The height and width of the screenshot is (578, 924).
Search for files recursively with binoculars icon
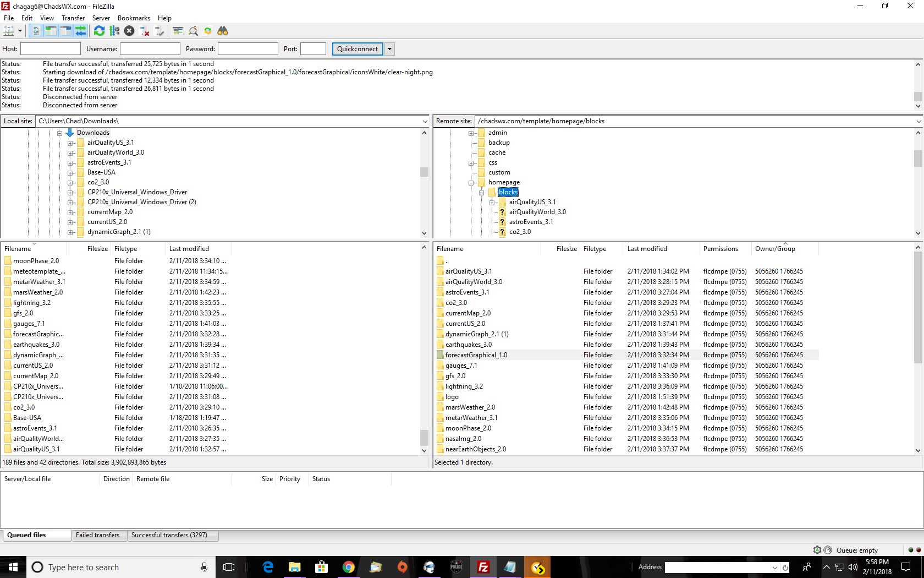coord(223,31)
